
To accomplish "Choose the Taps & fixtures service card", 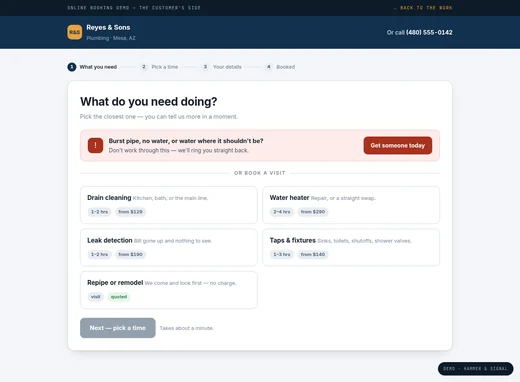I will 351,247.
